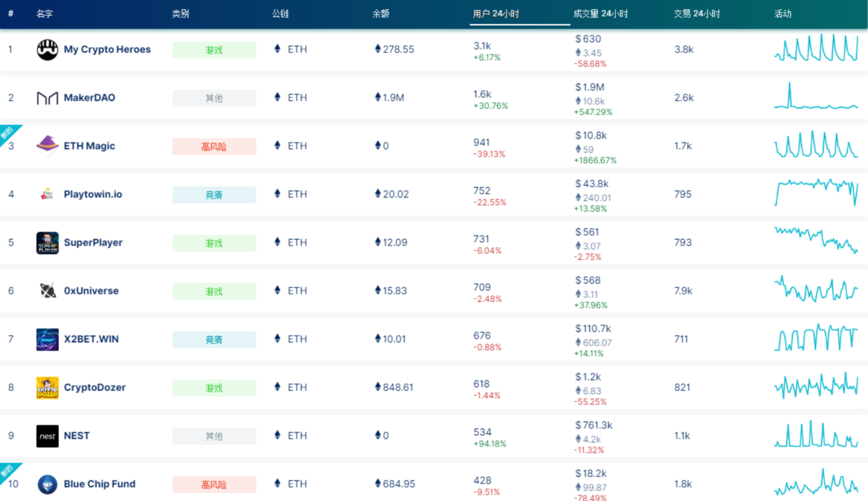Sort by 类别 column header
The image size is (868, 501).
180,13
